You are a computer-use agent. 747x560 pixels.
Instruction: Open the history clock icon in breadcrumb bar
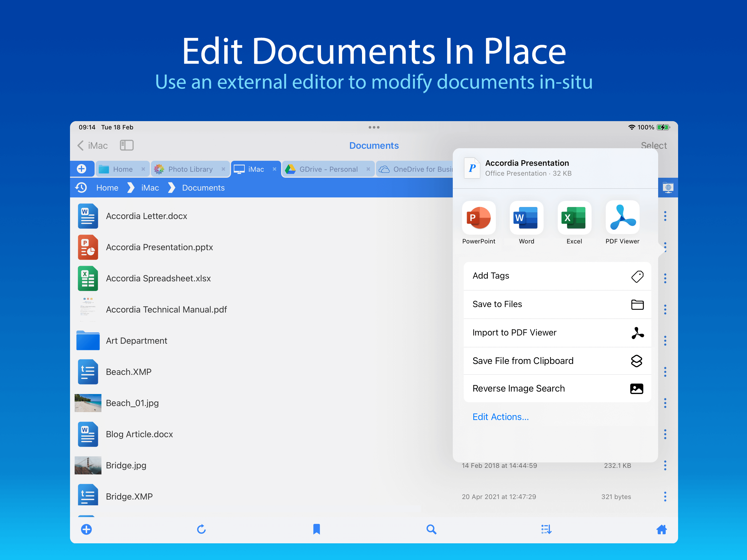[81, 188]
